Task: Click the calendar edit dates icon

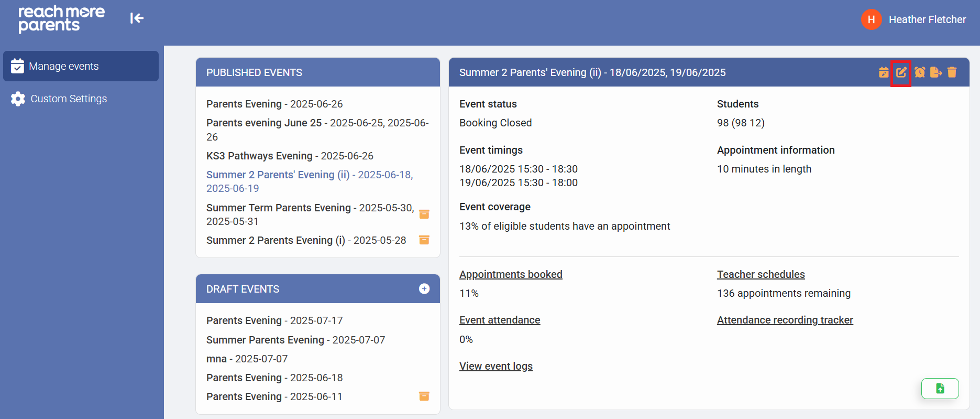Action: coord(884,72)
